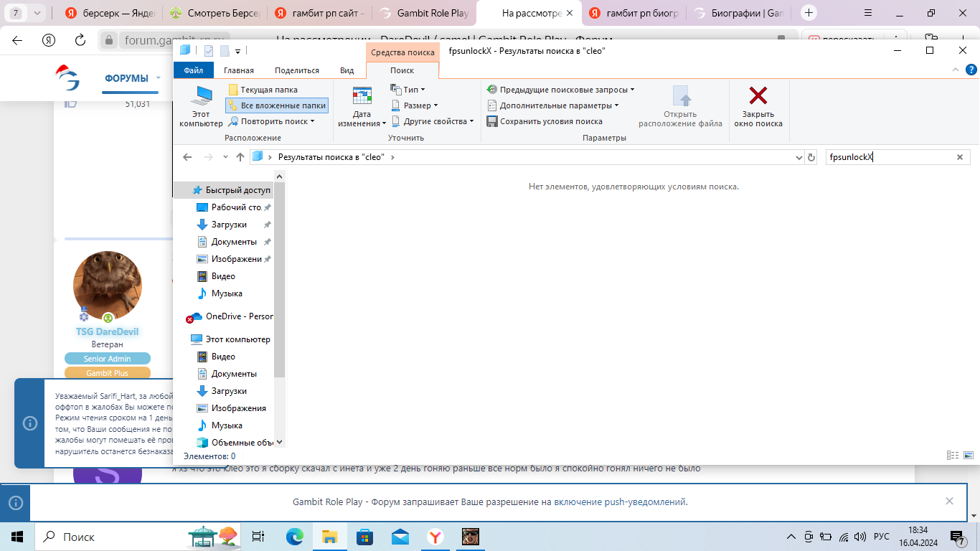Open File Explorer from the taskbar
Image resolution: width=980 pixels, height=551 pixels.
coord(329,537)
